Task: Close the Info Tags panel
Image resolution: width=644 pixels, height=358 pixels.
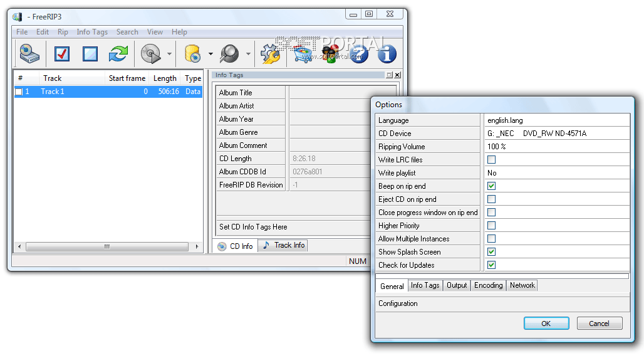Action: 397,75
